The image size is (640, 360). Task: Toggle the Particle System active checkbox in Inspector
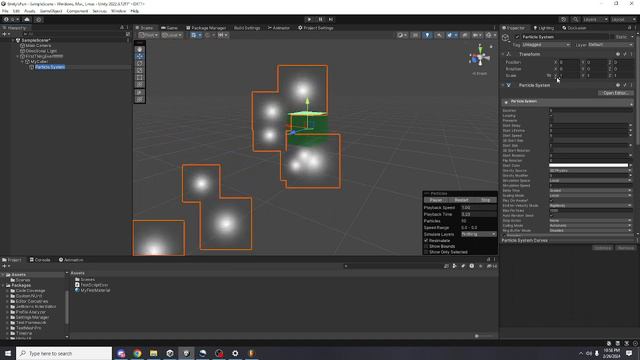517,37
